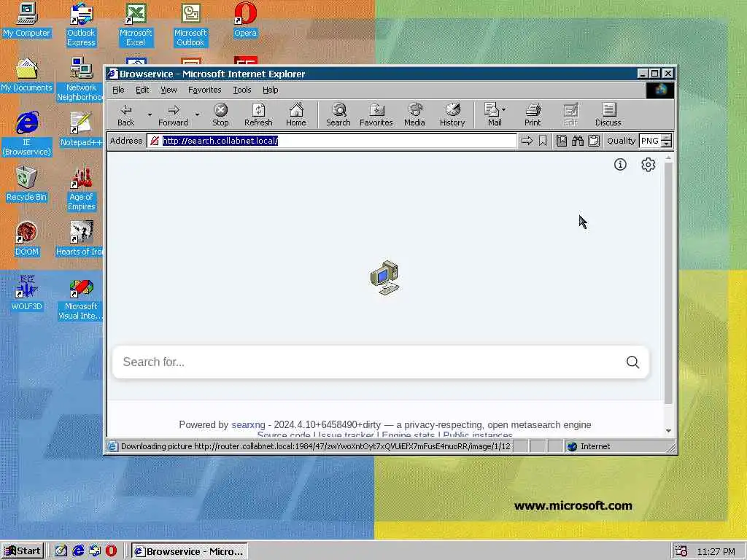Refresh the current page

click(258, 114)
